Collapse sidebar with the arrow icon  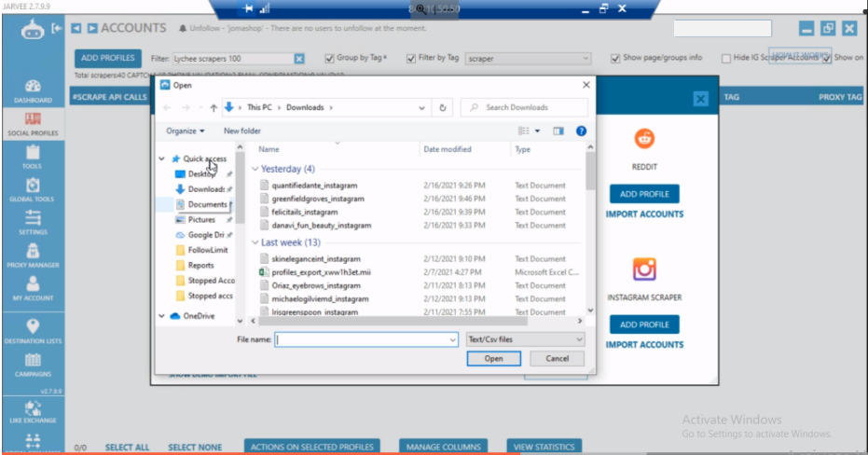[x=57, y=28]
